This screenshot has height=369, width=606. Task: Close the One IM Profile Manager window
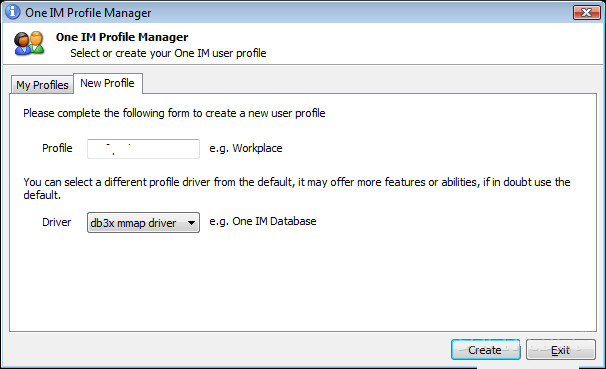click(x=586, y=12)
